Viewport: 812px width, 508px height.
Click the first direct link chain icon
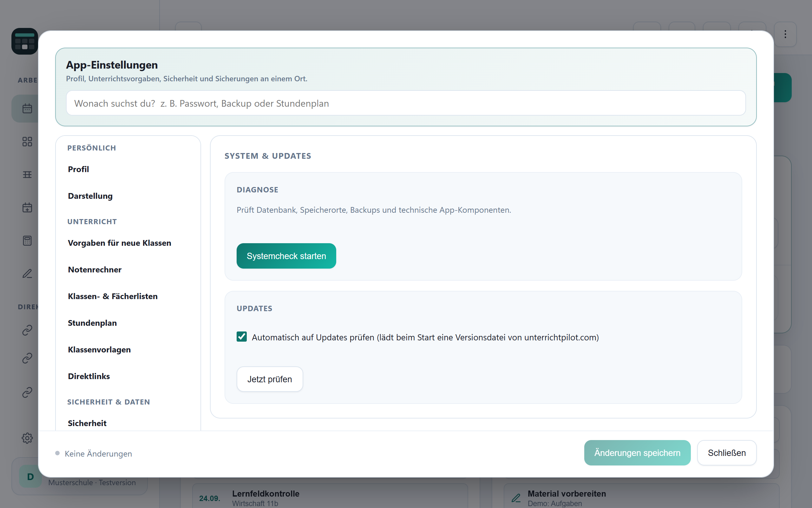27,330
